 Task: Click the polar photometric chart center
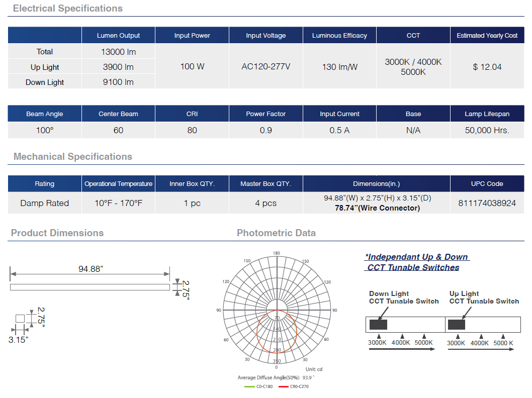[276, 310]
